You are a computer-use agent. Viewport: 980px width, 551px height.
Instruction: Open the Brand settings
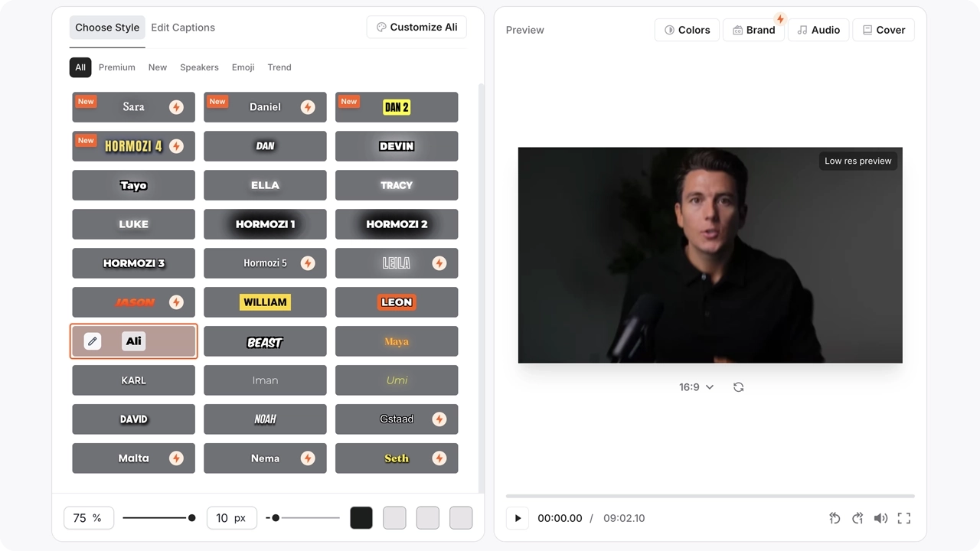pyautogui.click(x=754, y=30)
